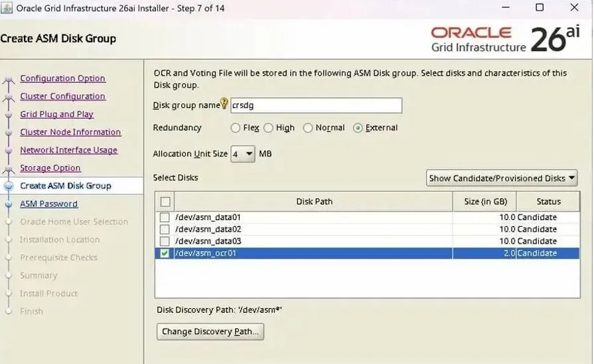
Task: Select the Flex redundancy option
Action: [x=235, y=128]
